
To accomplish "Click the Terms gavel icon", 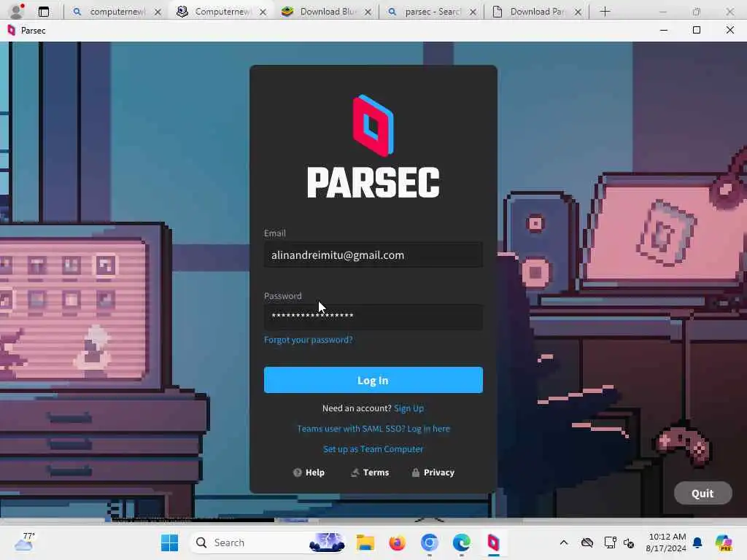I will coord(355,472).
